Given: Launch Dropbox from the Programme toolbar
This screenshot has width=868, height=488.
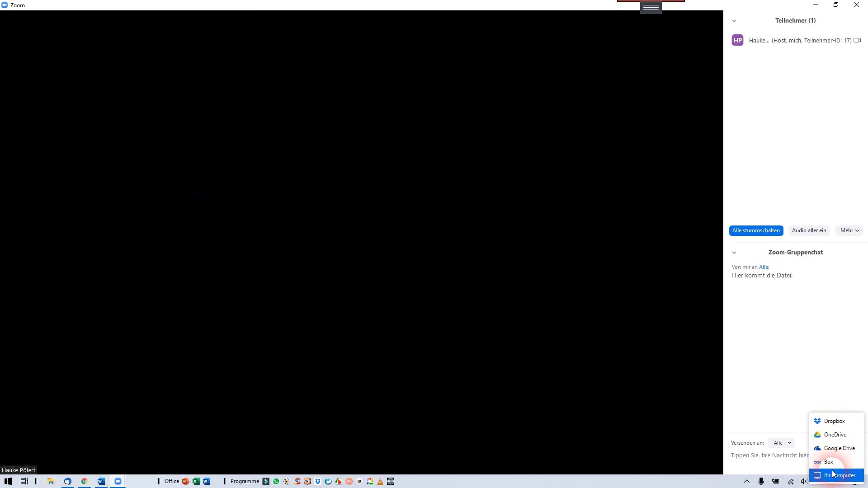Looking at the screenshot, I should [x=318, y=481].
